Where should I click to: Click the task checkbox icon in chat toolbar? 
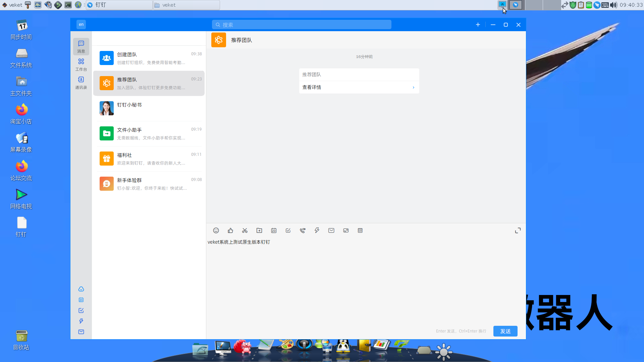coord(288,231)
